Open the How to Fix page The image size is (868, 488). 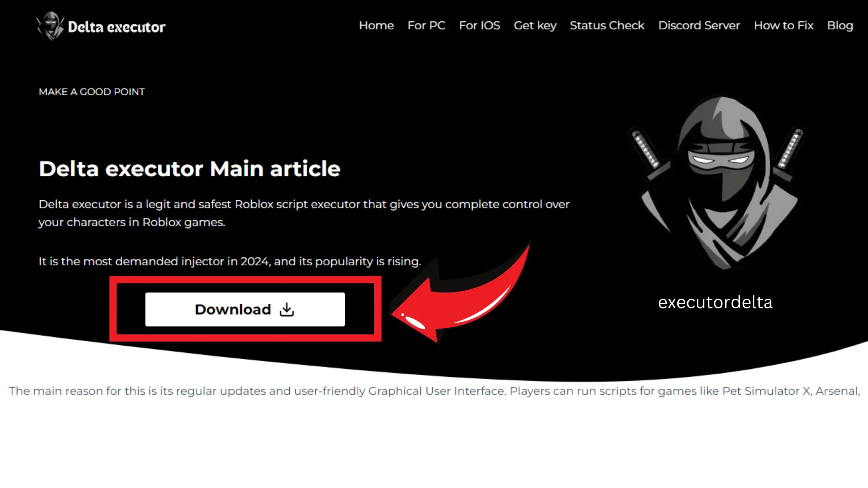click(784, 25)
